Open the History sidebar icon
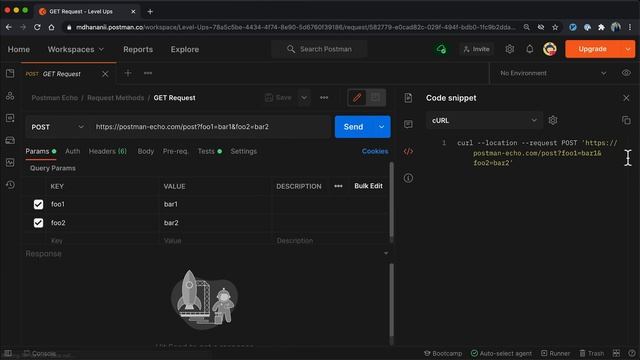640x360 pixels. click(10, 185)
